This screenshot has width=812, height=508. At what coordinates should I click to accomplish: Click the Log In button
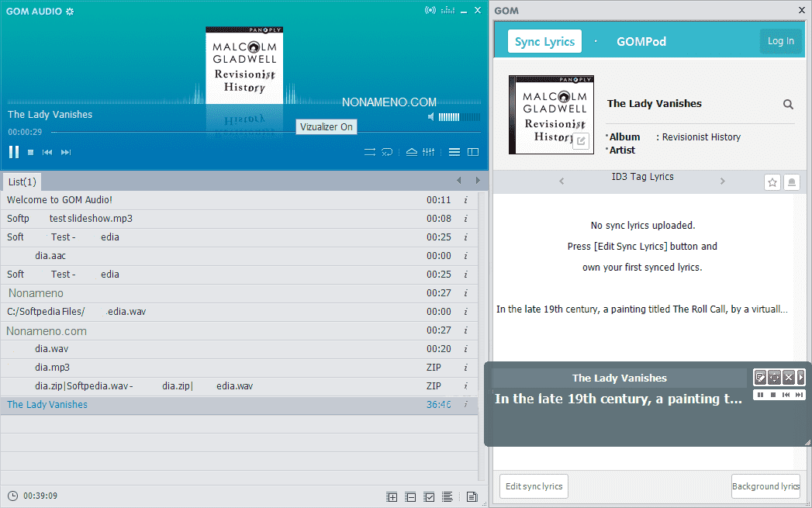pyautogui.click(x=780, y=42)
